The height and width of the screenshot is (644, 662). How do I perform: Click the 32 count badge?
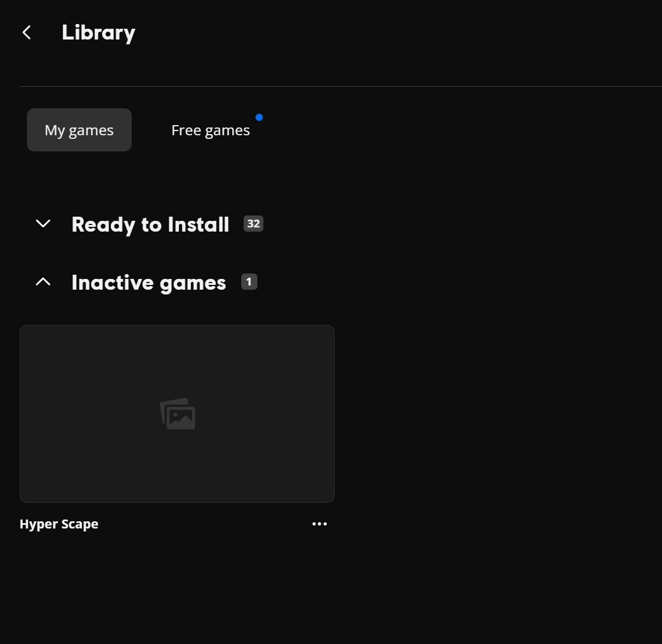point(253,223)
